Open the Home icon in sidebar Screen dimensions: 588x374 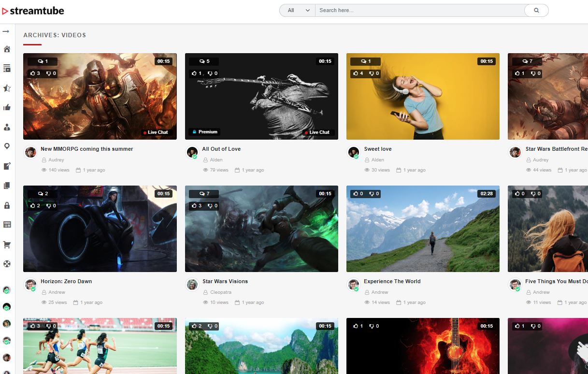click(x=7, y=49)
